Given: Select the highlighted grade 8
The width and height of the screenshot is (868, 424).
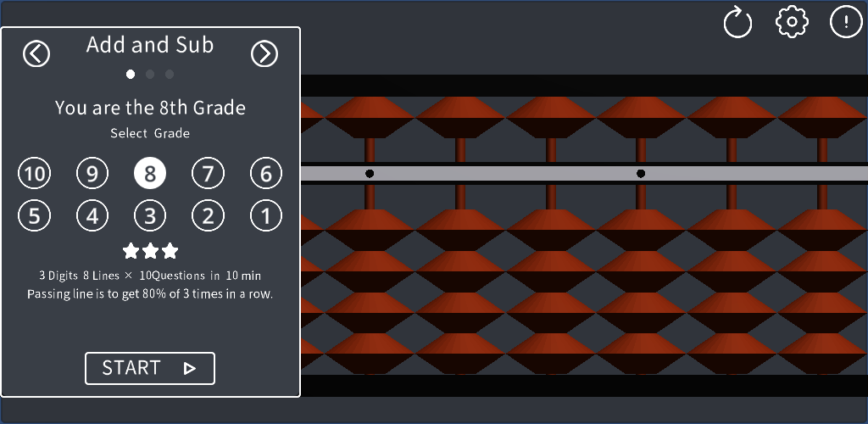Looking at the screenshot, I should (x=150, y=174).
